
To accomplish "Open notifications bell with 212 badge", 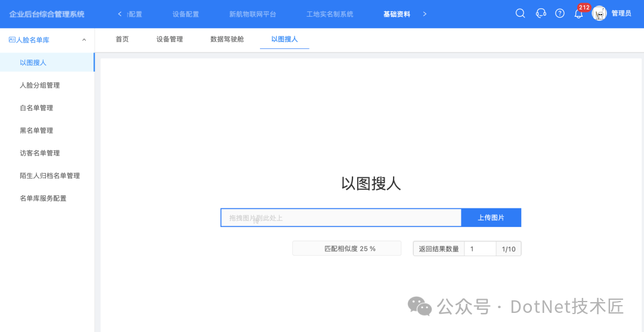I will pyautogui.click(x=578, y=14).
